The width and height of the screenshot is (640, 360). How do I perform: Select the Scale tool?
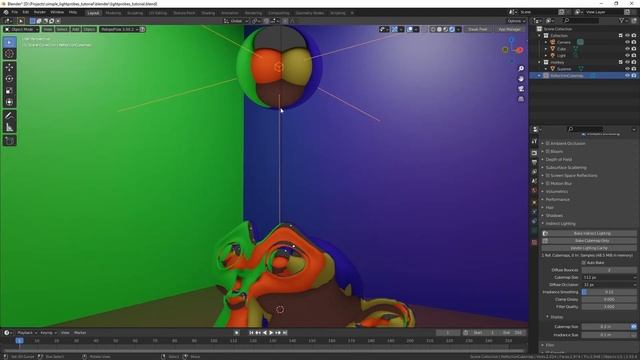9,91
